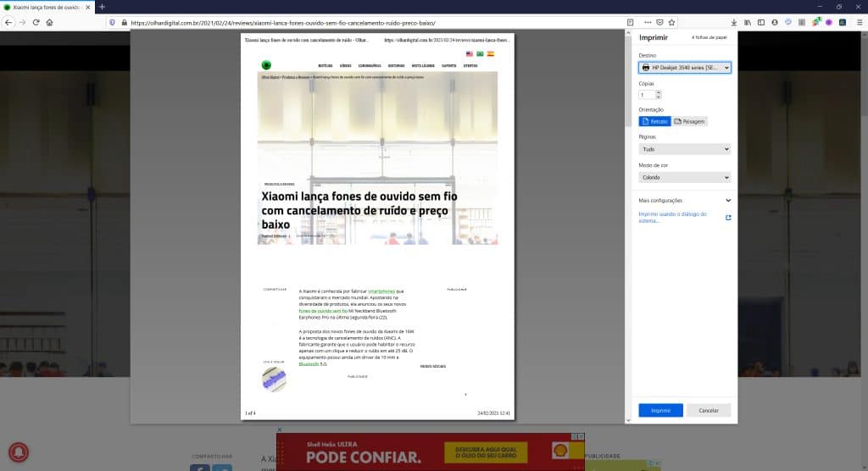This screenshot has width=868, height=471.
Task: Open the Modo de cor dropdown
Action: tap(685, 178)
